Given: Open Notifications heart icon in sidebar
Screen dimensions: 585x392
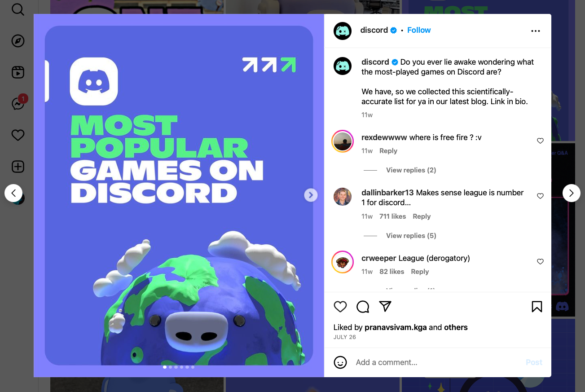Looking at the screenshot, I should pyautogui.click(x=18, y=135).
